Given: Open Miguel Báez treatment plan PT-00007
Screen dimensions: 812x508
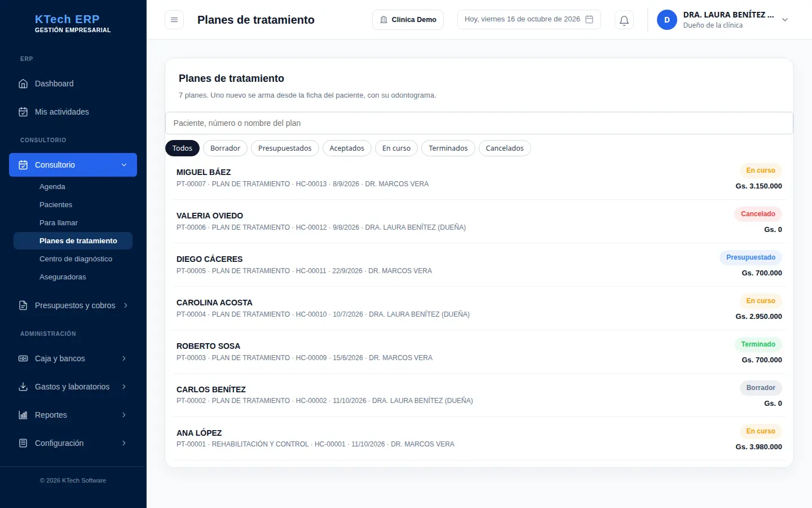Looking at the screenshot, I should point(479,178).
